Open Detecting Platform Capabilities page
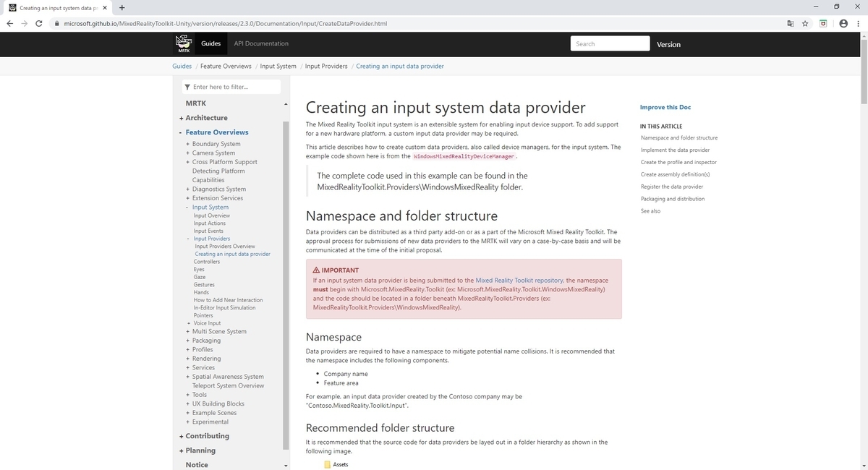 tap(218, 176)
